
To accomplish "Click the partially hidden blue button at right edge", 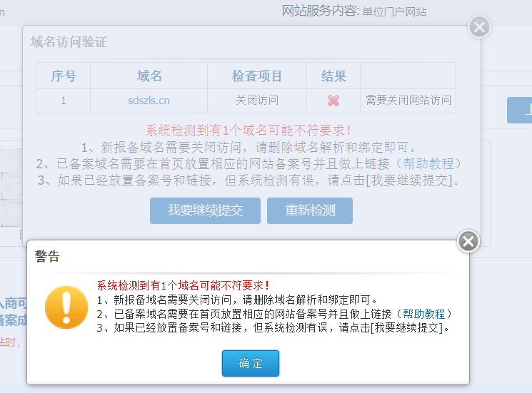I will [519, 111].
